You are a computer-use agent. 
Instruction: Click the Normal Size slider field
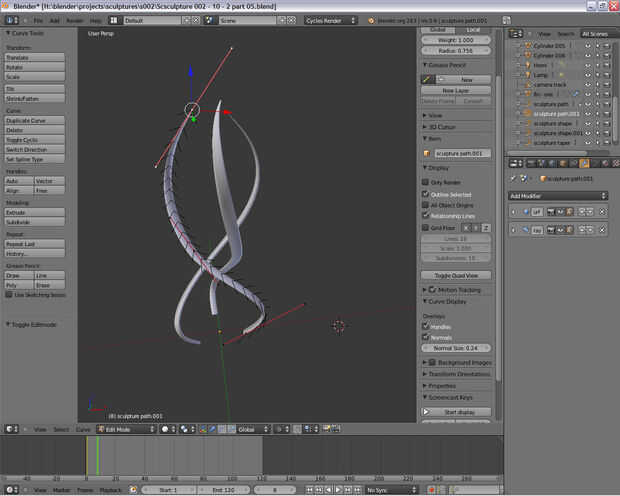457,348
